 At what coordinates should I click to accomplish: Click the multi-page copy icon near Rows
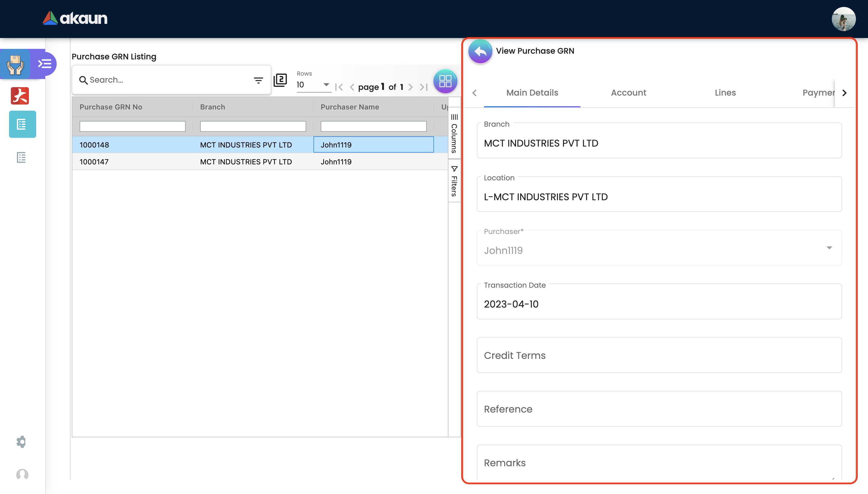[280, 80]
